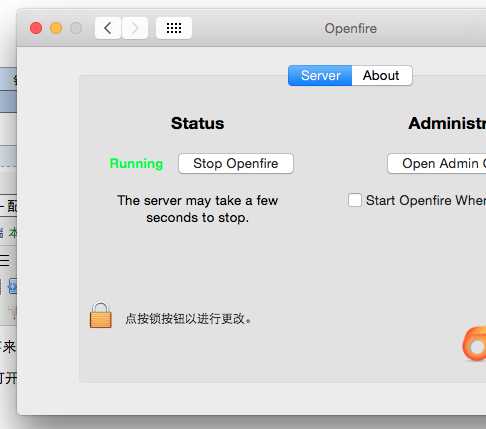Click the orange Openfire flame logo
This screenshot has height=429, width=486.
[474, 344]
